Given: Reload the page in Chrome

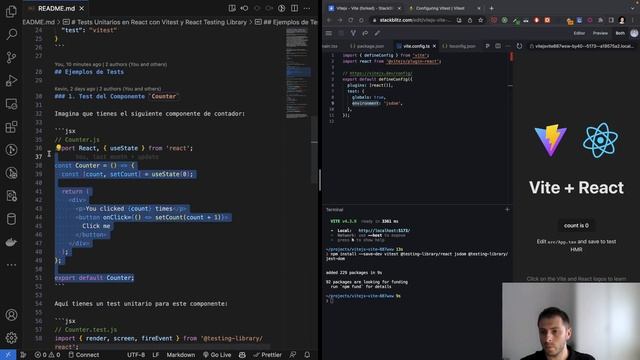Looking at the screenshot, I should coord(351,20).
